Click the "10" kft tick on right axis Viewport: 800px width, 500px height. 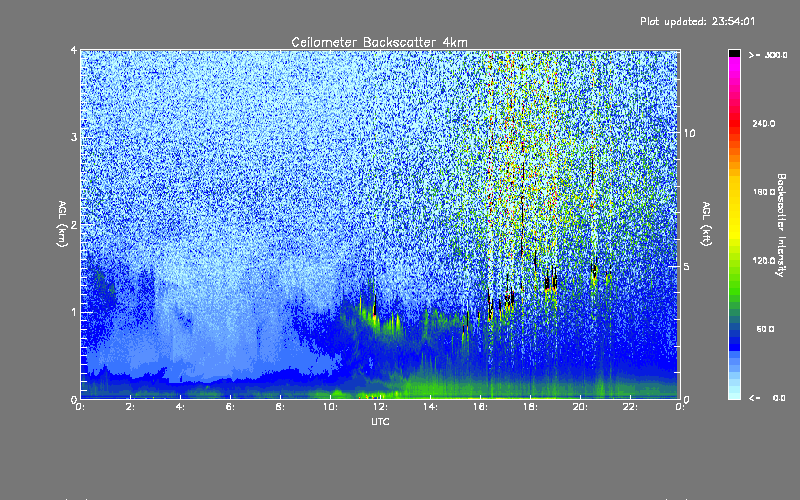(x=689, y=134)
